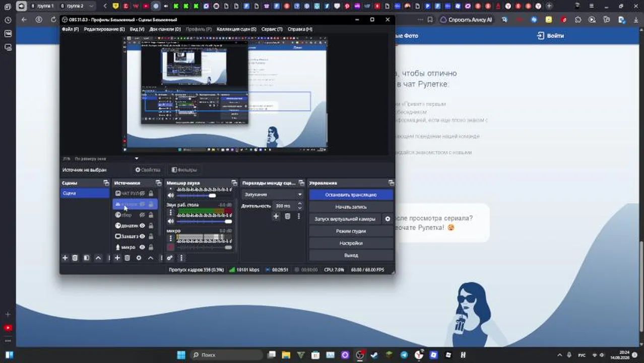
Task: Open virtual camera settings gear
Action: (388, 219)
